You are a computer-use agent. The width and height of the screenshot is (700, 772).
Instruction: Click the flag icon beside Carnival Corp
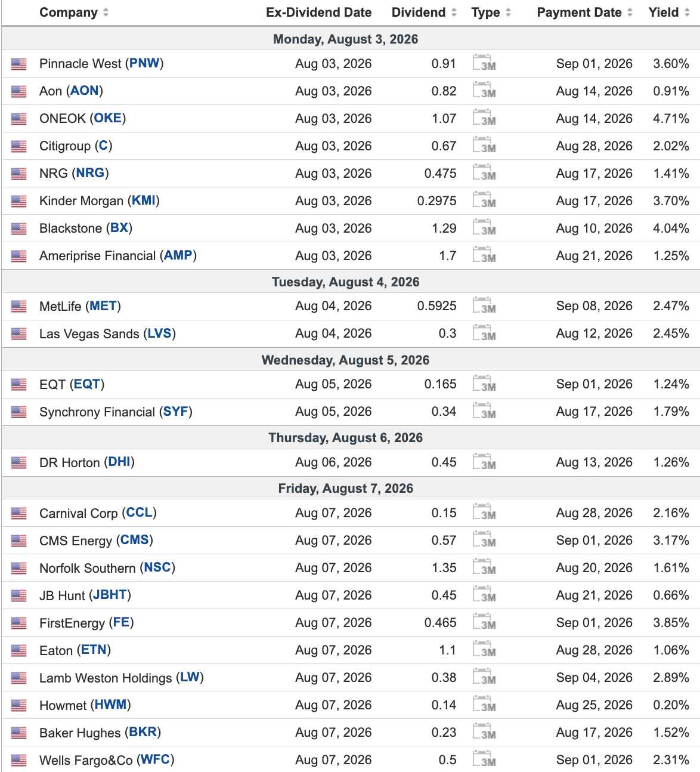click(x=19, y=513)
